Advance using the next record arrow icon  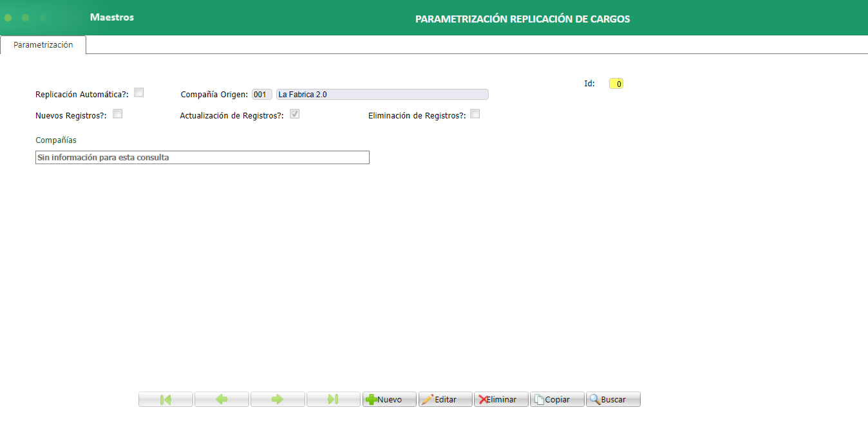pyautogui.click(x=277, y=399)
